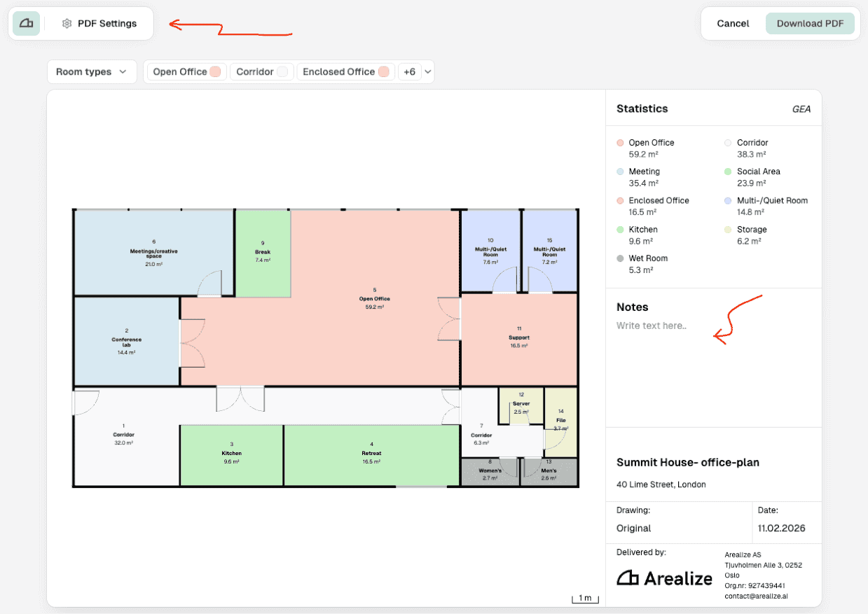This screenshot has width=868, height=614.
Task: Click the Arealize home logo icon
Action: [x=26, y=23]
